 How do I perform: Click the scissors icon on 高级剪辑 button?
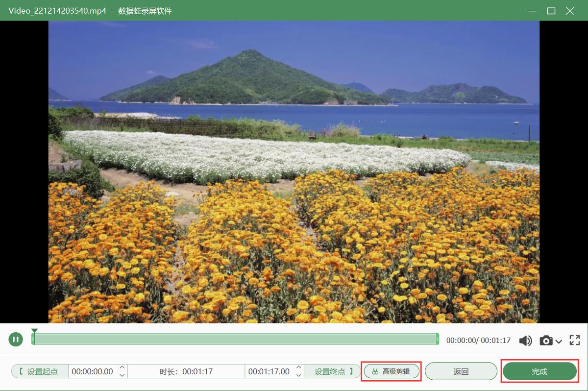374,371
